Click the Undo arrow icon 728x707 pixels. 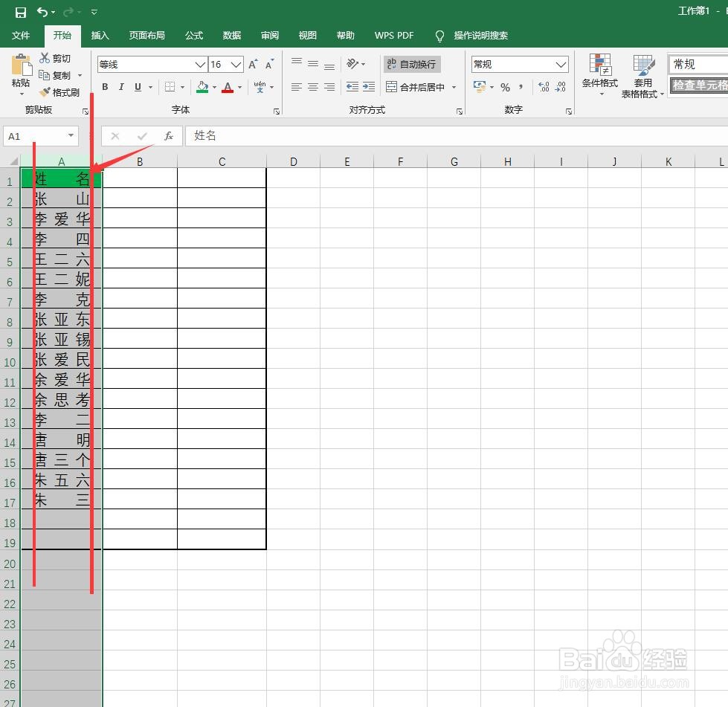click(42, 12)
